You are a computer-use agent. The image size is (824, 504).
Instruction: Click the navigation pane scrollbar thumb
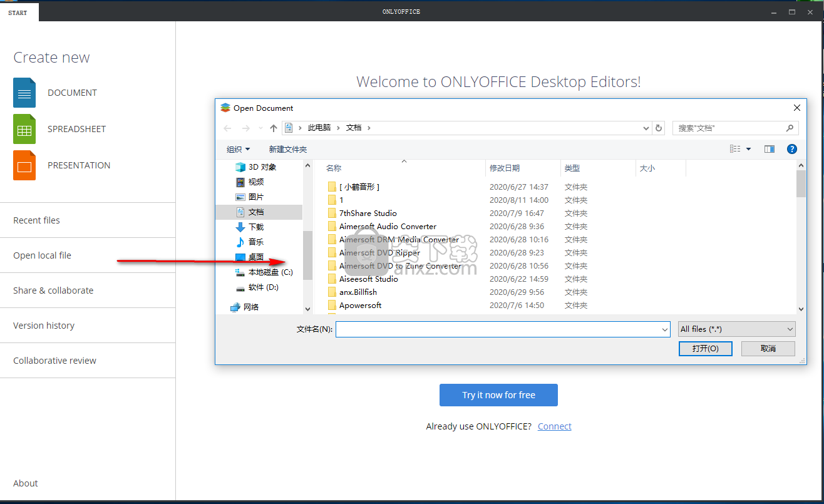point(307,255)
